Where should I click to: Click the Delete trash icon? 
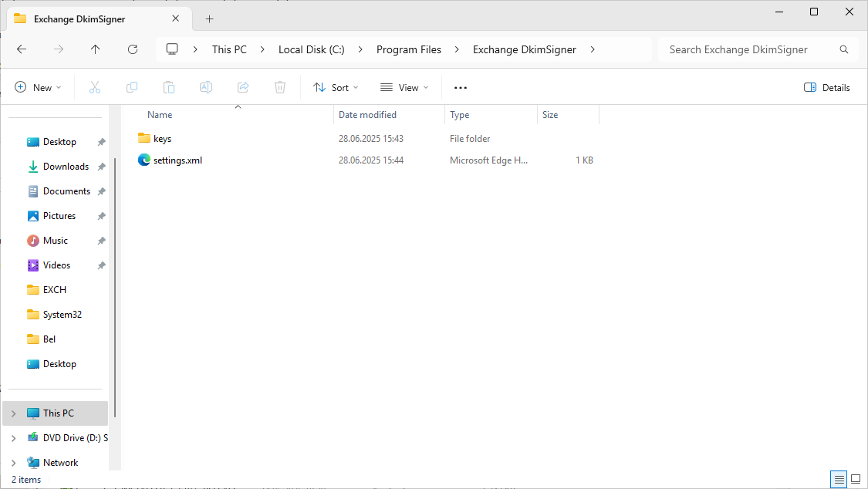pyautogui.click(x=280, y=87)
